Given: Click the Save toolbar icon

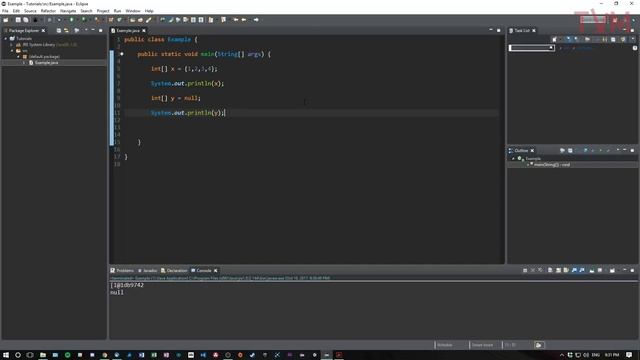Looking at the screenshot, I should point(18,20).
